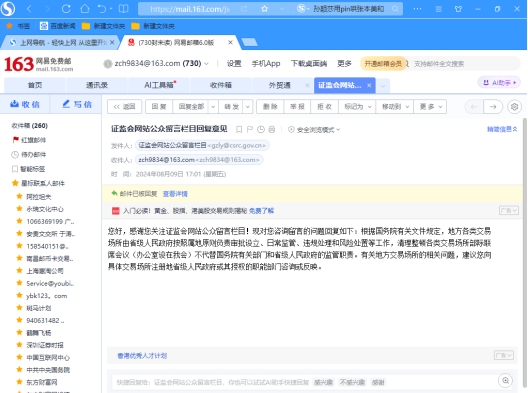Click the 返回 button
This screenshot has height=393, width=528.
[125, 107]
